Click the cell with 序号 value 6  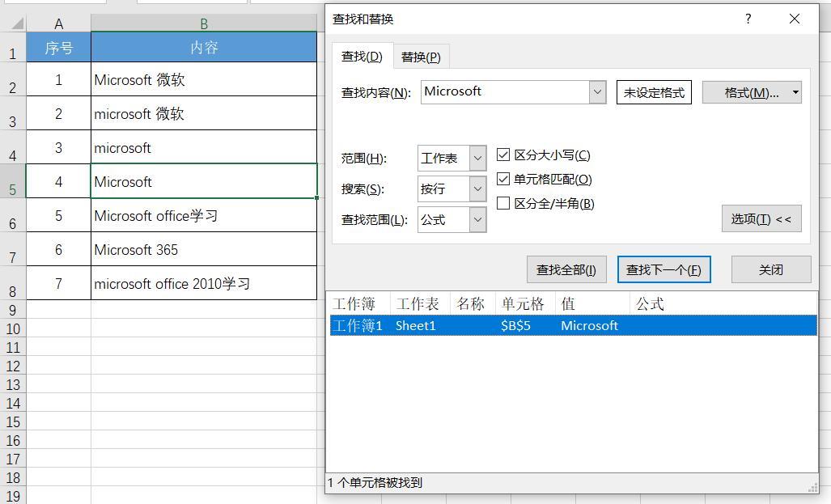[x=58, y=249]
